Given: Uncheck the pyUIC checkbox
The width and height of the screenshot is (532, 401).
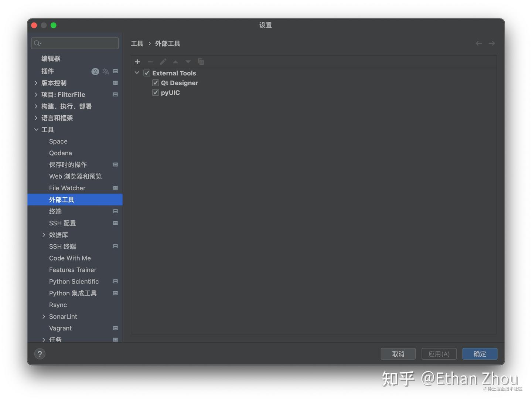Looking at the screenshot, I should [x=156, y=92].
